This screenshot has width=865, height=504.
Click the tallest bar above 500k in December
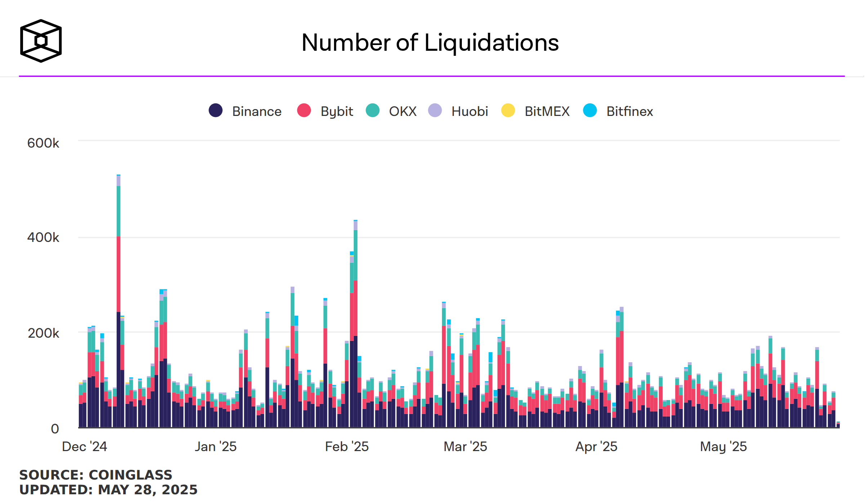coord(119,301)
